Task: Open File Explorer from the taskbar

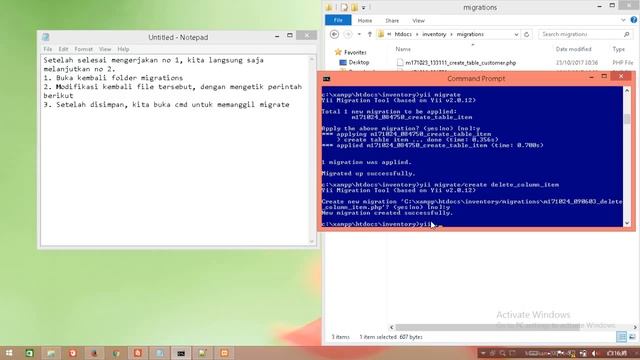Action: tap(51, 353)
